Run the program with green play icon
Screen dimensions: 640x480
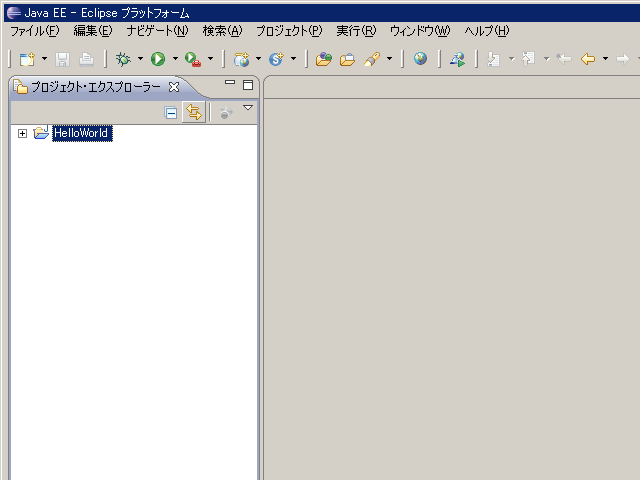click(158, 59)
